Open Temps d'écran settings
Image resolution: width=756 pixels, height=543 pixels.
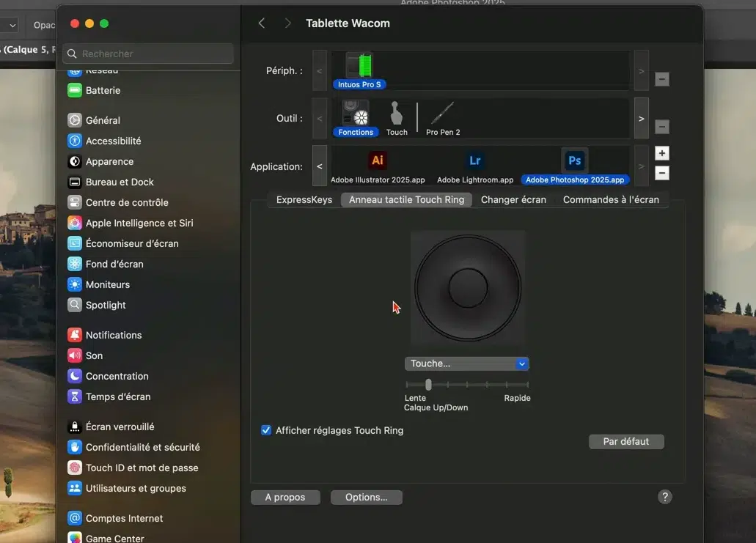(109, 396)
